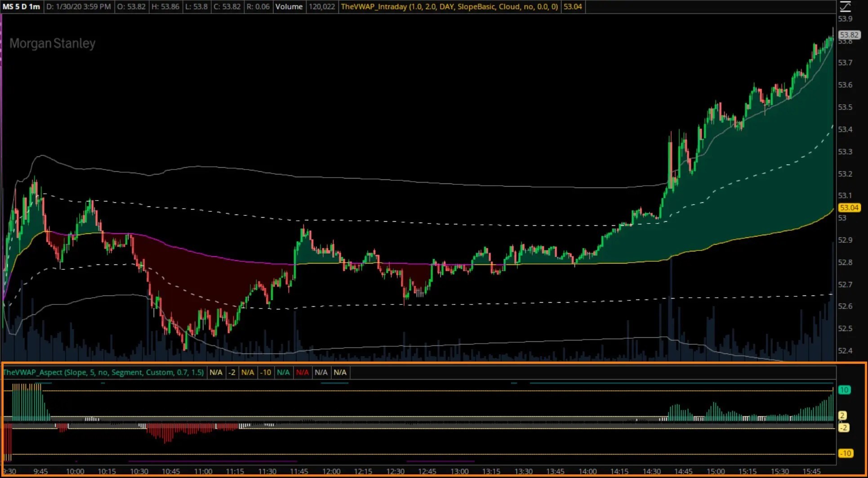Click the 53.7 price axis label
Image resolution: width=868 pixels, height=478 pixels.
click(x=845, y=63)
